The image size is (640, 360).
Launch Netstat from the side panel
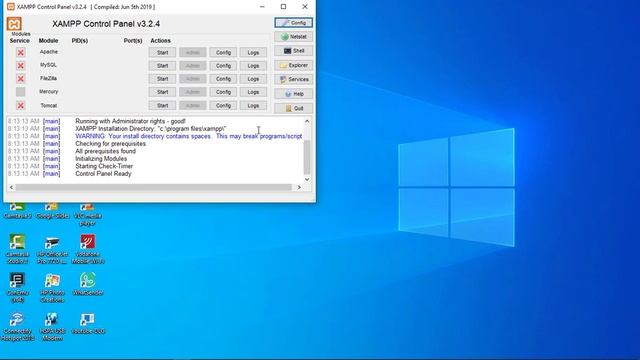[x=293, y=37]
